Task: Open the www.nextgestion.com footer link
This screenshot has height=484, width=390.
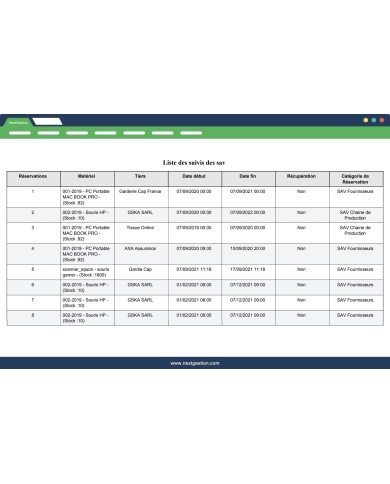Action: pos(195,363)
